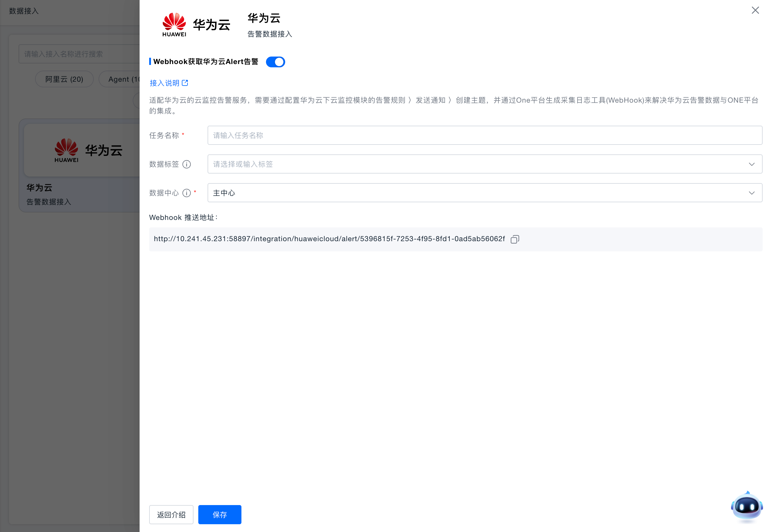Open the 接入说明 link
The height and width of the screenshot is (532, 771).
click(x=165, y=83)
